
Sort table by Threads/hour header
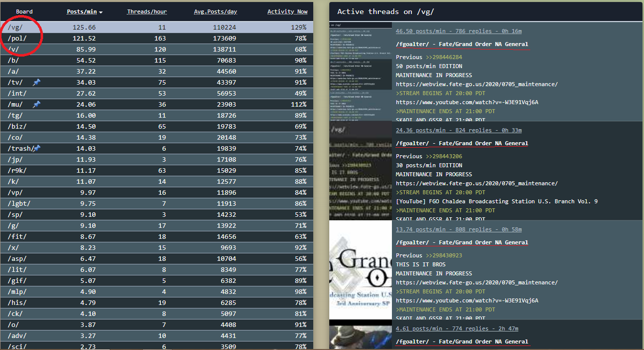click(147, 12)
